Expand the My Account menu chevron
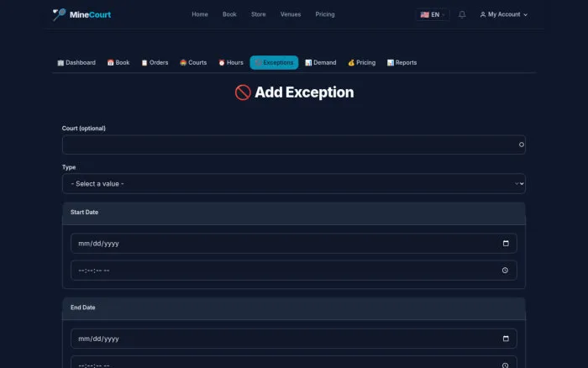This screenshot has width=588, height=368. click(x=525, y=15)
